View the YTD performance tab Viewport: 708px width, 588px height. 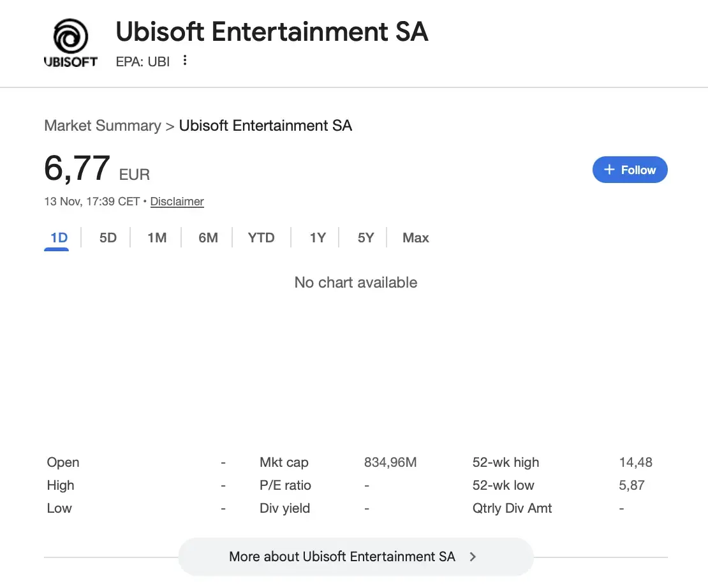pyautogui.click(x=261, y=237)
